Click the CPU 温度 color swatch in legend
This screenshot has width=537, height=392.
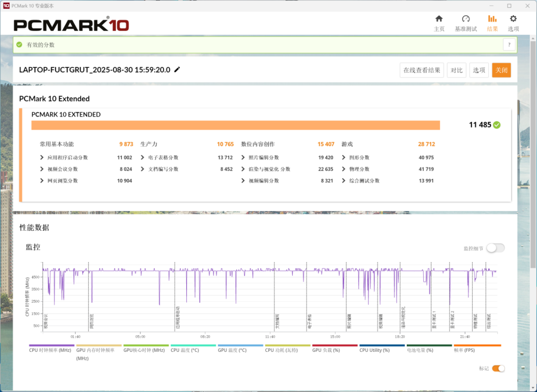192,345
